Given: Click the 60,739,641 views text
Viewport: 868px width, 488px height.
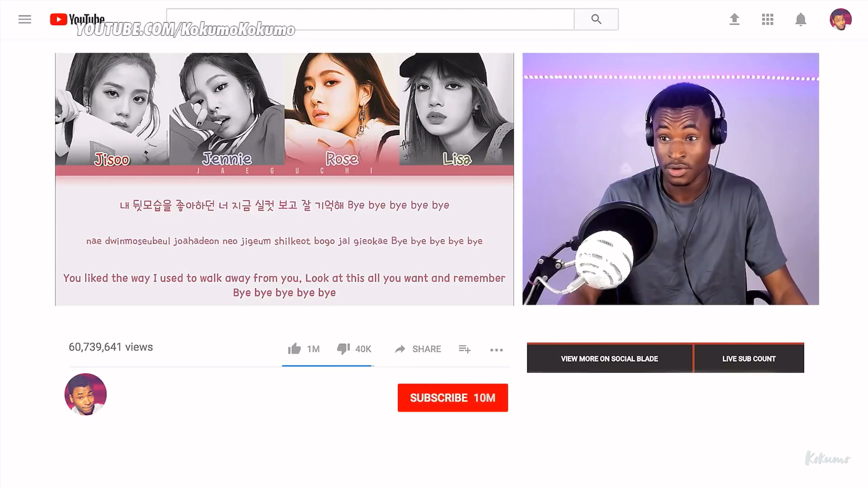Looking at the screenshot, I should click(x=111, y=347).
